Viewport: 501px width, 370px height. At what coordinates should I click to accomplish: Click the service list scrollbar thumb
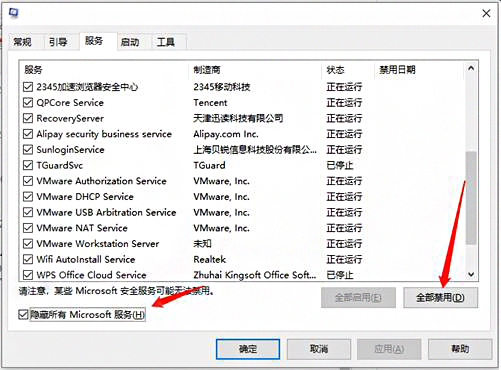pyautogui.click(x=471, y=198)
